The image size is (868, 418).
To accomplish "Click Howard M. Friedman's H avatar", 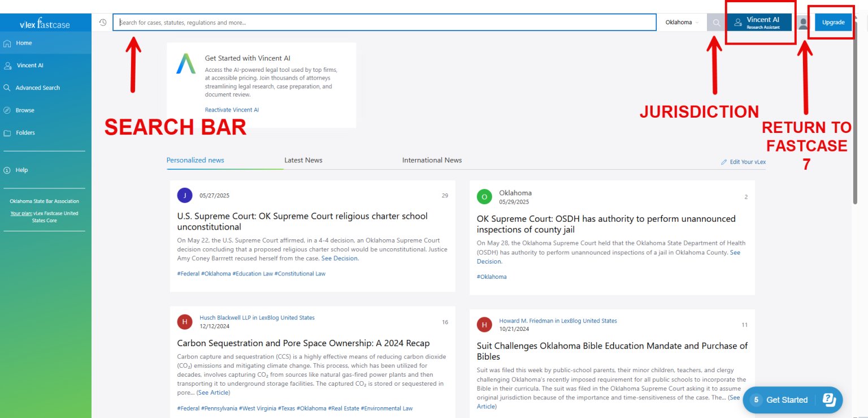I will click(484, 325).
